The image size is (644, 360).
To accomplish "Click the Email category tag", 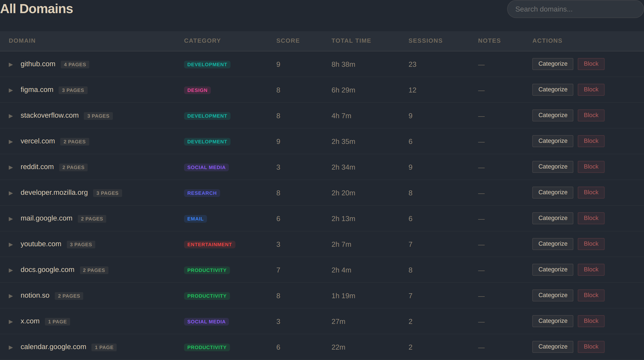I will tap(196, 219).
